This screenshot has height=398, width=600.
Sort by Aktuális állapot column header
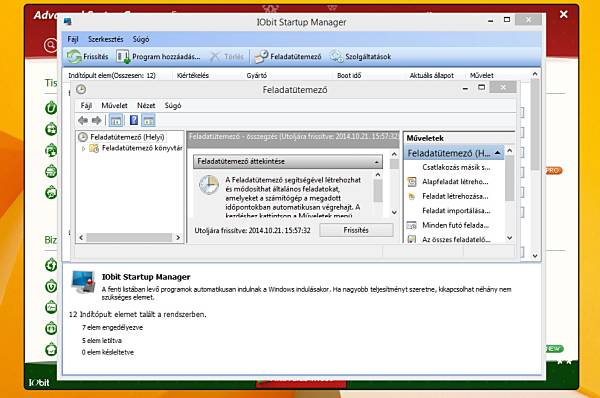point(432,75)
